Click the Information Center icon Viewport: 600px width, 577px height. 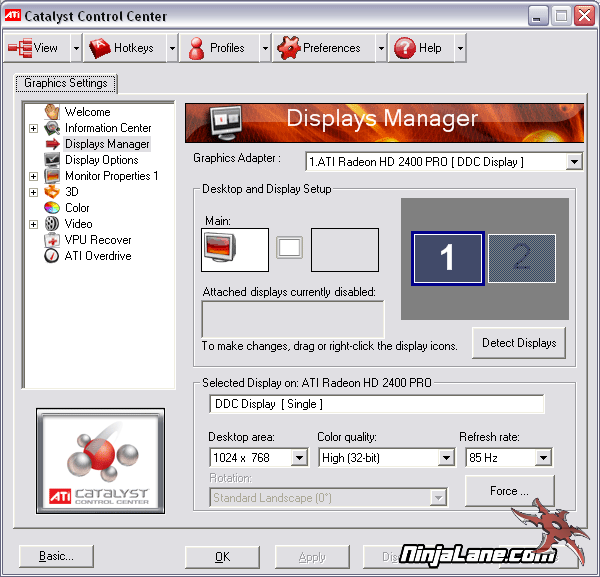52,128
